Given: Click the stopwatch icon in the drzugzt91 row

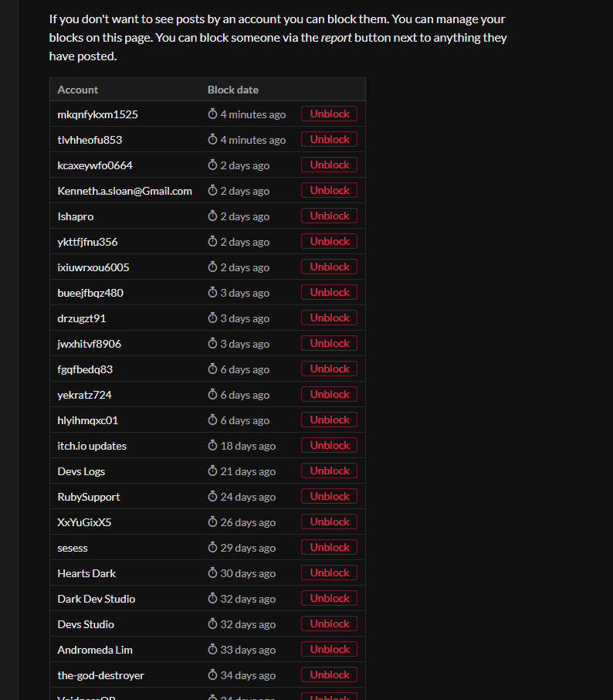Looking at the screenshot, I should click(213, 318).
